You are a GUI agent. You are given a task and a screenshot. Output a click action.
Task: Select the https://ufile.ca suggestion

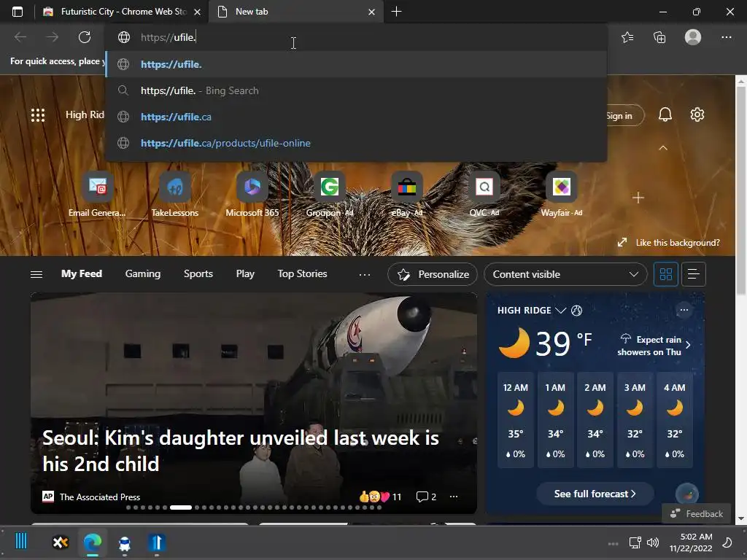356,117
